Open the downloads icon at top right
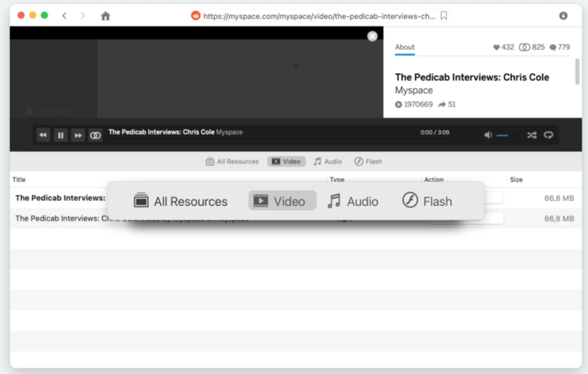Viewport: 588px width, 374px height. pyautogui.click(x=563, y=16)
